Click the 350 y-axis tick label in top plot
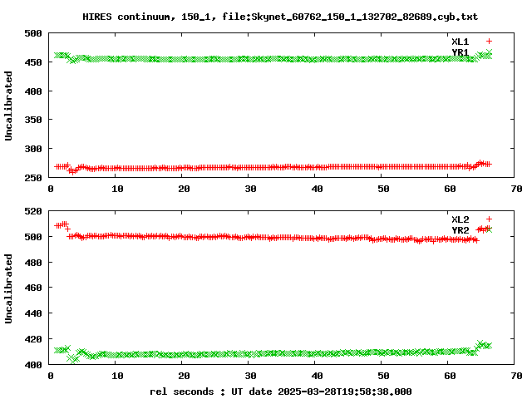The width and height of the screenshot is (532, 399). pos(33,120)
